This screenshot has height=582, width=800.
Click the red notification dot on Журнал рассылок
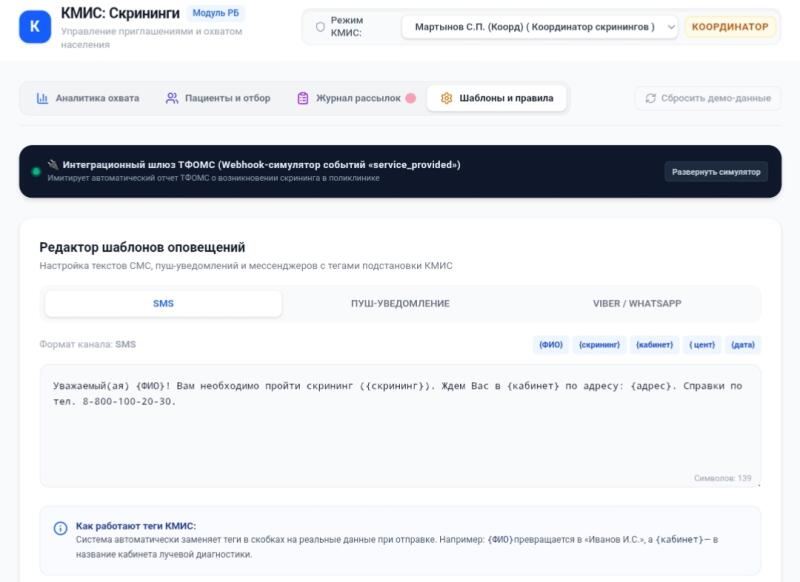click(x=411, y=98)
